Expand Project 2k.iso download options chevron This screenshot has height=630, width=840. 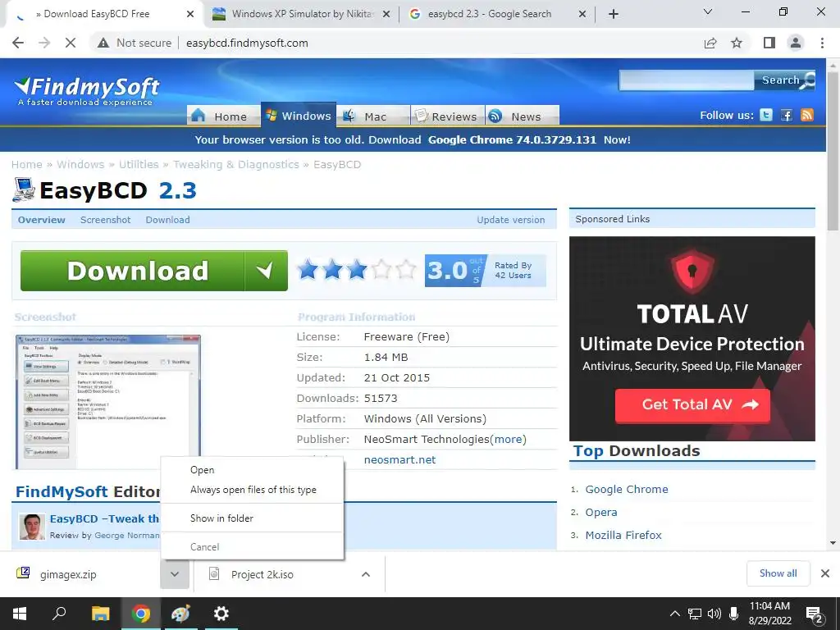366,574
